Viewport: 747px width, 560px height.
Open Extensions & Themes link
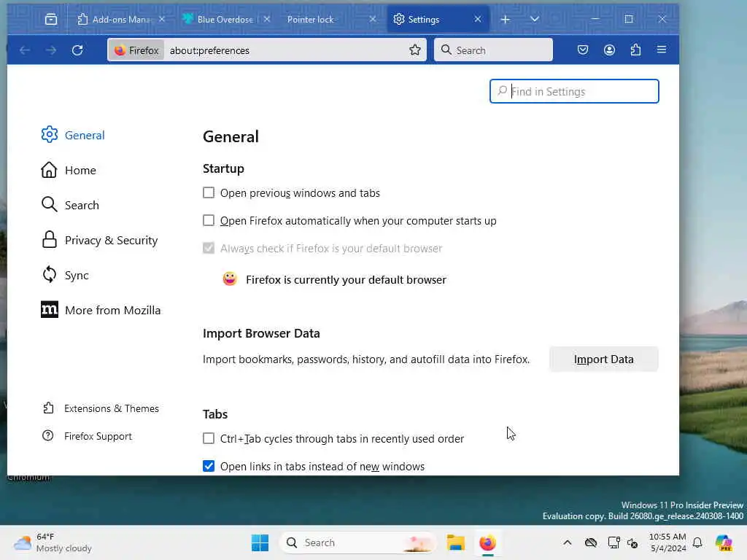click(x=101, y=408)
